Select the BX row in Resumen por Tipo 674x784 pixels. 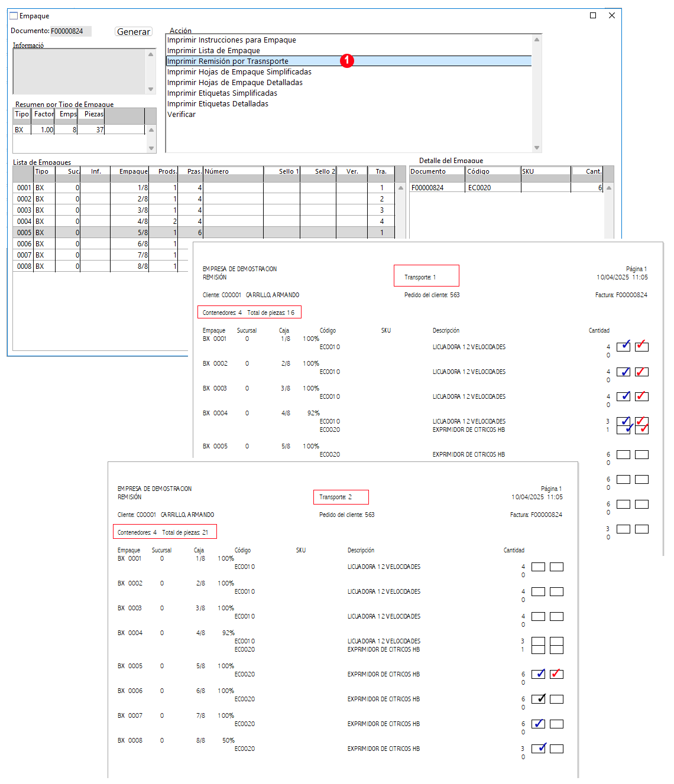tap(79, 130)
